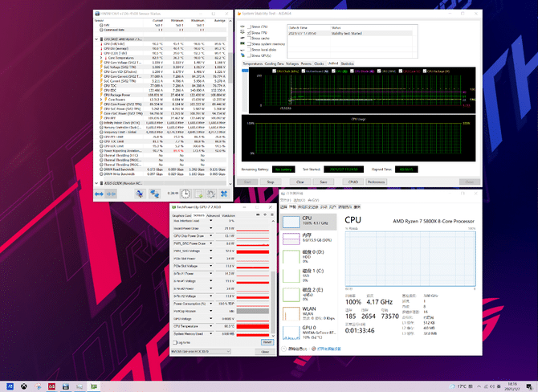Click HWiNFO blue left-right arrows expand icon
538x392 pixels.
pos(99,194)
